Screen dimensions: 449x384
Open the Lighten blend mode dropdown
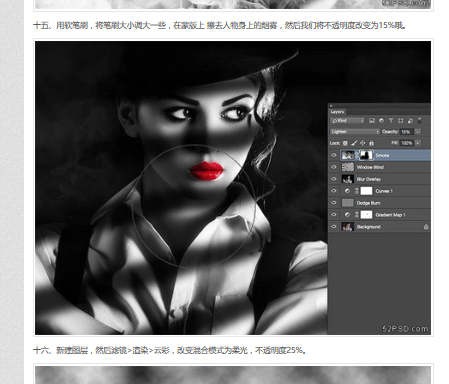tap(355, 132)
